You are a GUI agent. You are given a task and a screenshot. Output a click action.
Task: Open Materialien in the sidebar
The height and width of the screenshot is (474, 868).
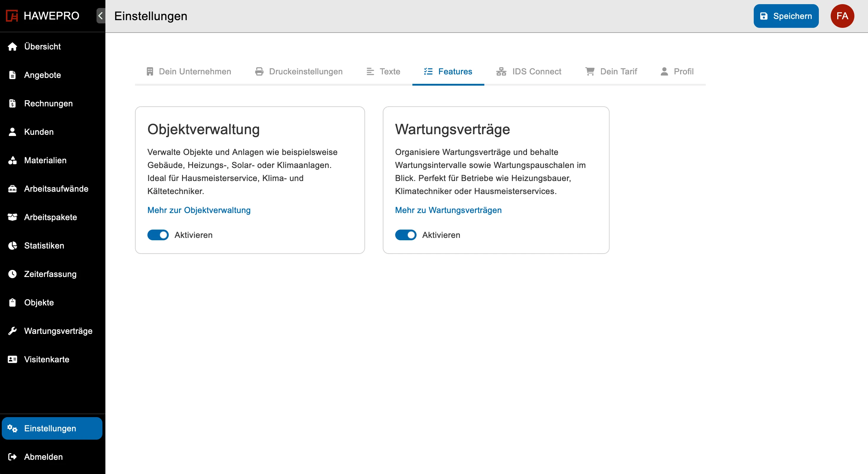pyautogui.click(x=52, y=160)
